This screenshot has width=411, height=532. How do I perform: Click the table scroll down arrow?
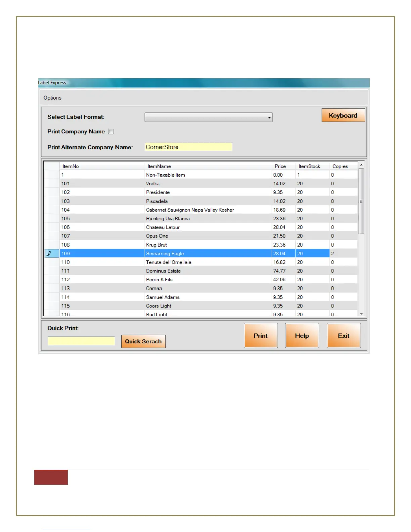click(x=361, y=314)
